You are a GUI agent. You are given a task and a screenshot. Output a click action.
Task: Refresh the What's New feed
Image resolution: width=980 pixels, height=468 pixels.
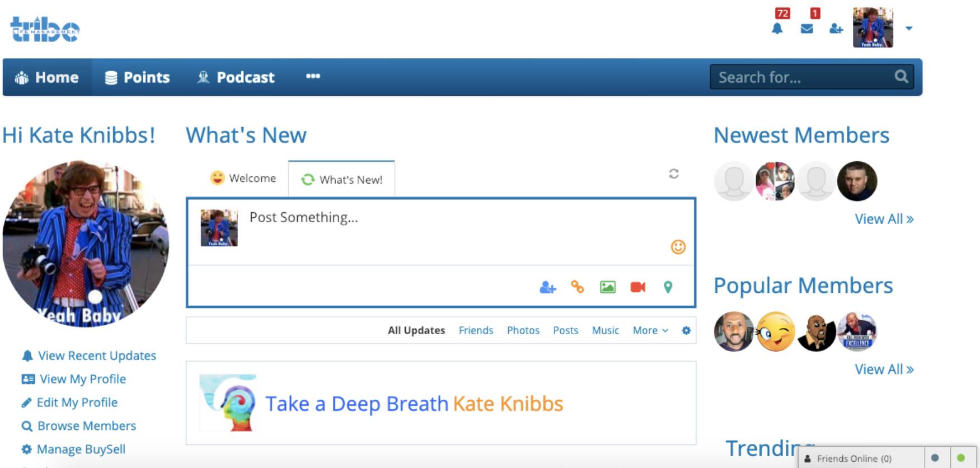click(674, 174)
